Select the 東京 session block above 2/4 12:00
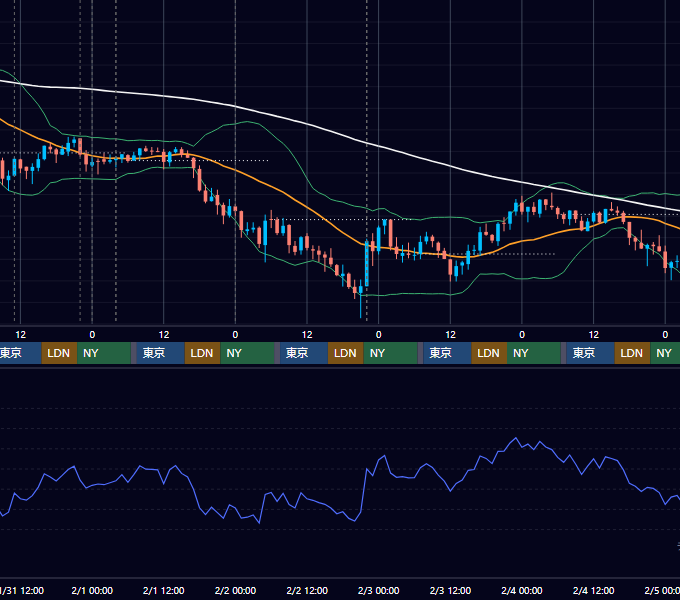Image resolution: width=680 pixels, height=600 pixels. tap(590, 353)
